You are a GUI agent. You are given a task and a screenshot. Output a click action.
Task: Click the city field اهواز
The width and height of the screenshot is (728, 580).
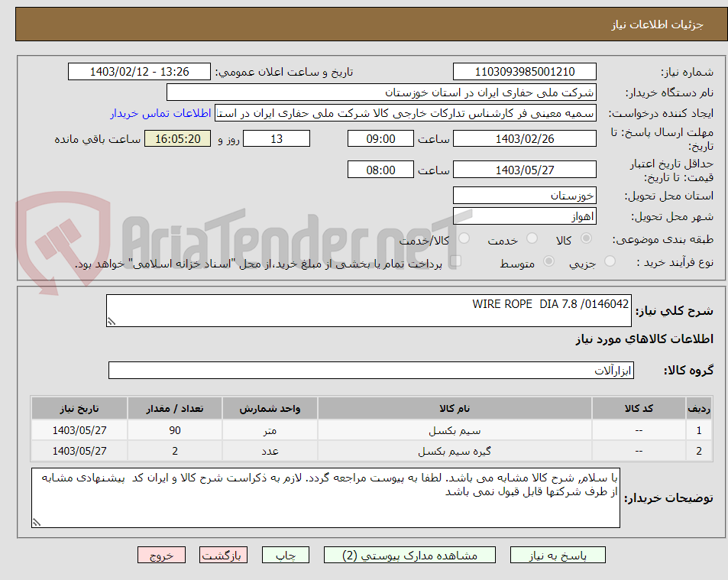pos(525,216)
